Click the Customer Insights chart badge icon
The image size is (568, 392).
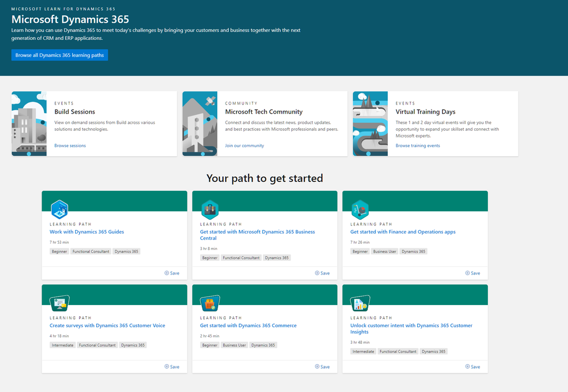point(360,303)
